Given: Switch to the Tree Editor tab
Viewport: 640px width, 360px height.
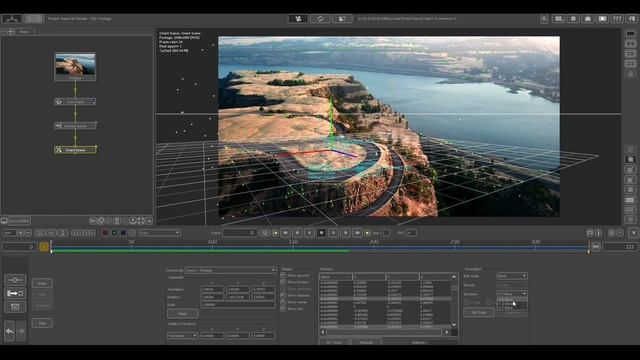Looking at the screenshot, I should [19, 221].
